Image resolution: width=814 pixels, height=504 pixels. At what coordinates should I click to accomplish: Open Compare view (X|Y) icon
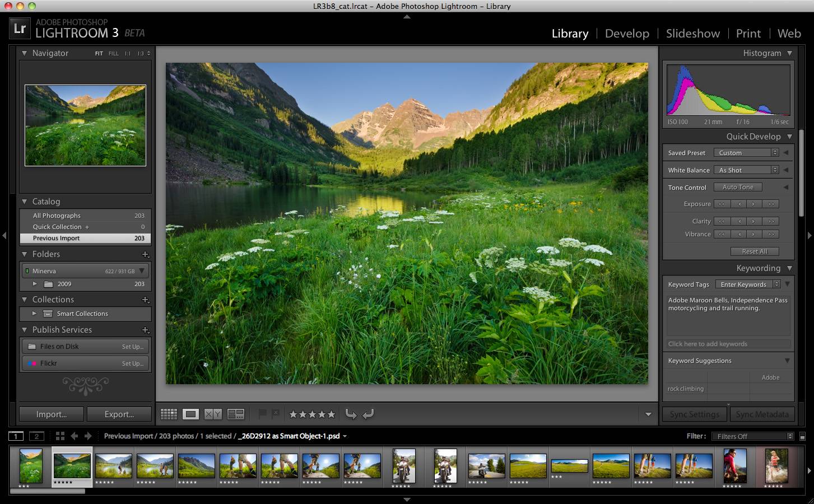(213, 414)
